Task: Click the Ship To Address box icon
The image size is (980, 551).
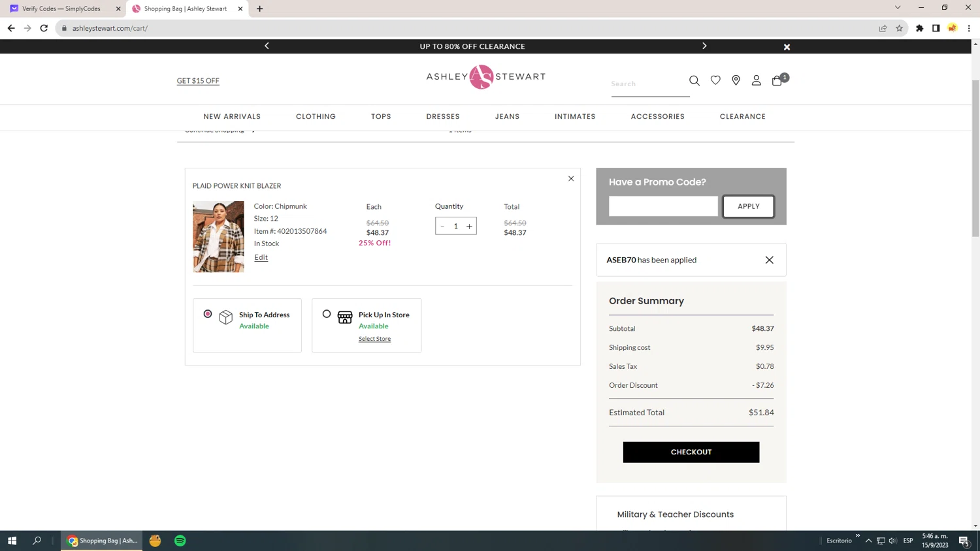Action: point(225,317)
